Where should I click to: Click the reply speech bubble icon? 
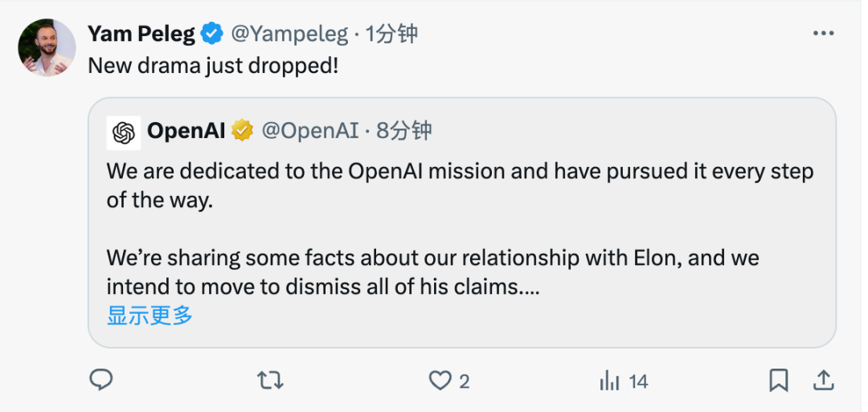click(100, 380)
